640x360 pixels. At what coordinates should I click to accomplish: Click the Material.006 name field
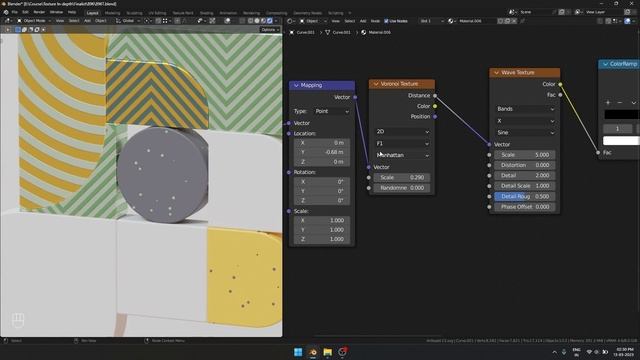476,21
